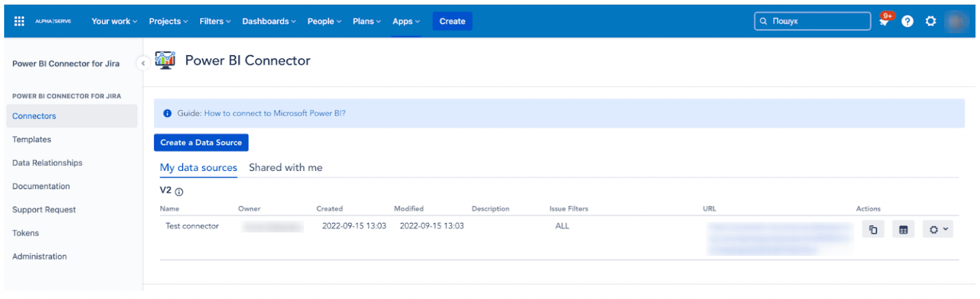Expand the Apps dropdown
Image resolution: width=980 pixels, height=299 pixels.
click(406, 21)
